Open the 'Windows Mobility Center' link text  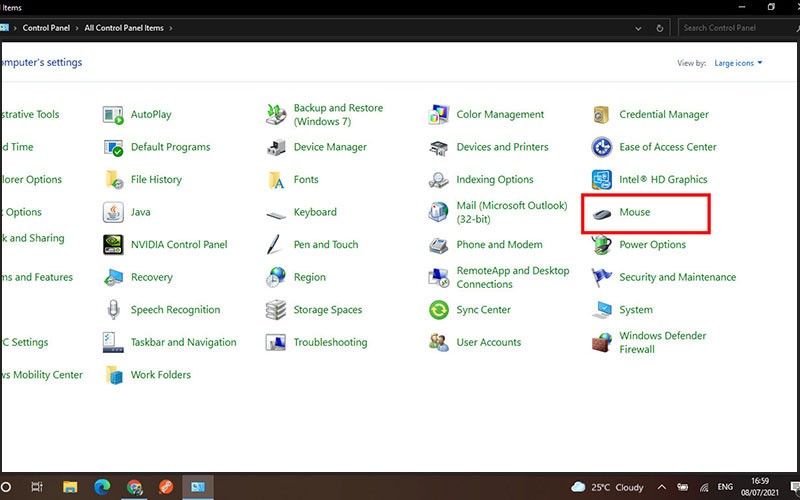point(41,375)
